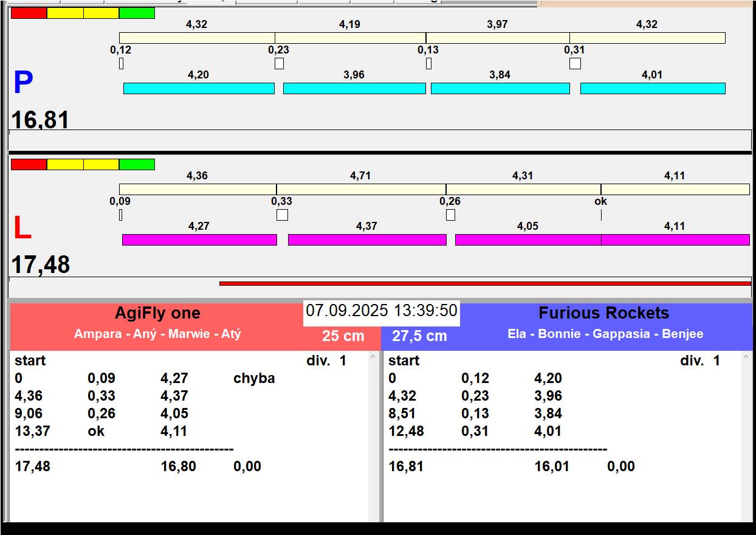The height and width of the screenshot is (535, 756).
Task: Click the 0,00 value in Furious Rockets totals row
Action: (621, 466)
